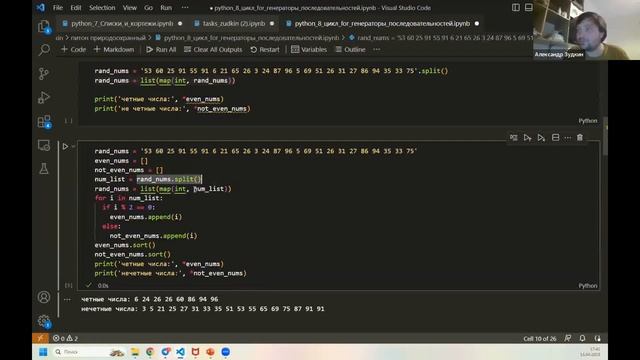Click the feedback icon in status bar

coord(568,338)
